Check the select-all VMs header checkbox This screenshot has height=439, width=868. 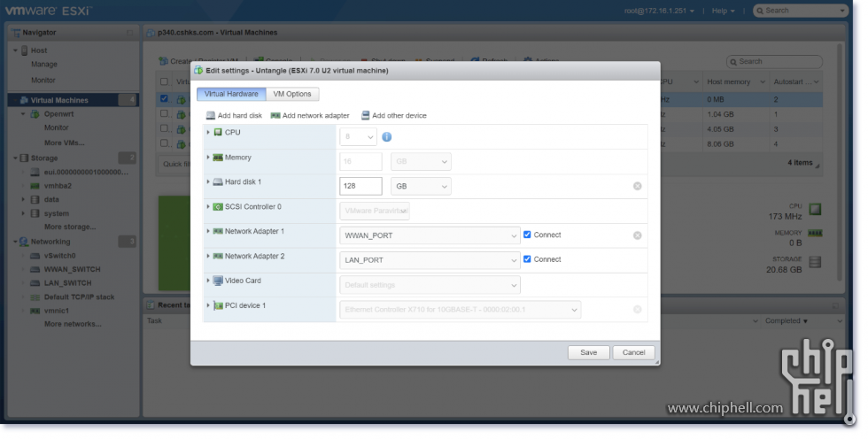(164, 81)
